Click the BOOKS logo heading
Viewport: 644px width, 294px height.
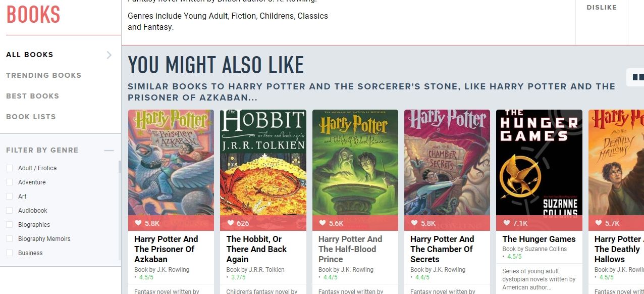tap(33, 15)
